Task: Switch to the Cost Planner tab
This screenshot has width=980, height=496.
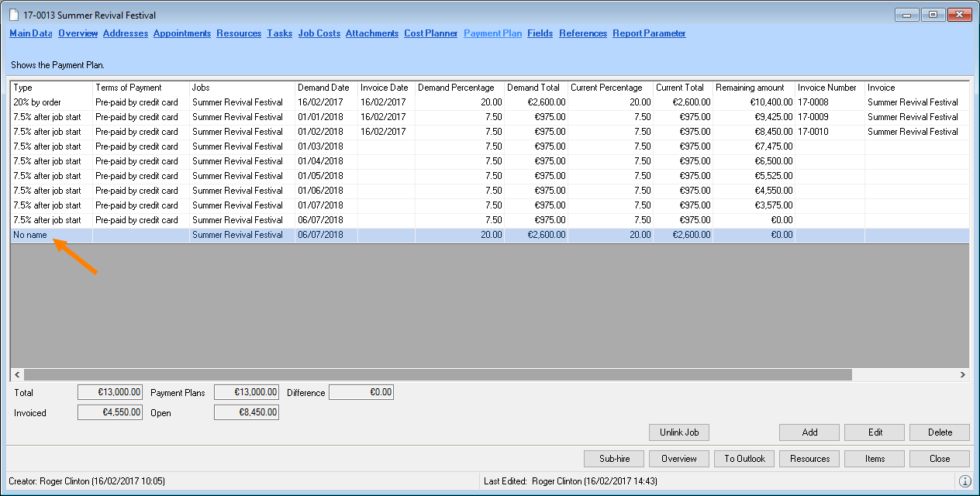Action: (430, 33)
